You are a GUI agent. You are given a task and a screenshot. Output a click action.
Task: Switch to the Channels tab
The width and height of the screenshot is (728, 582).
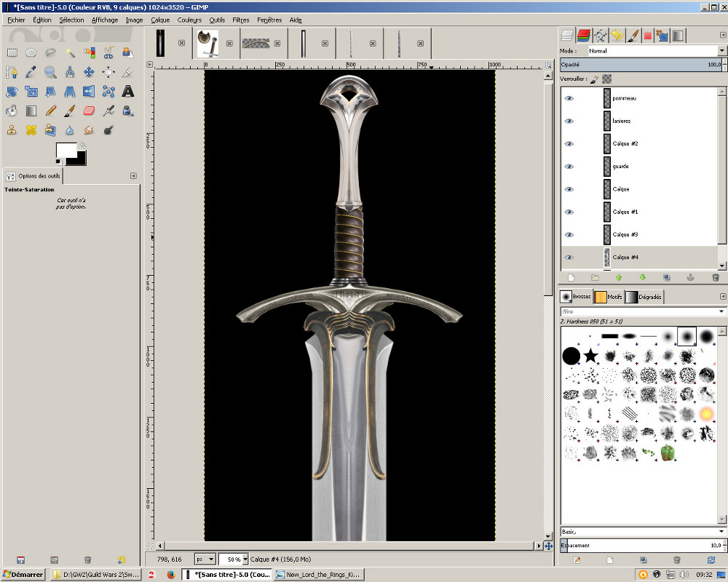583,35
